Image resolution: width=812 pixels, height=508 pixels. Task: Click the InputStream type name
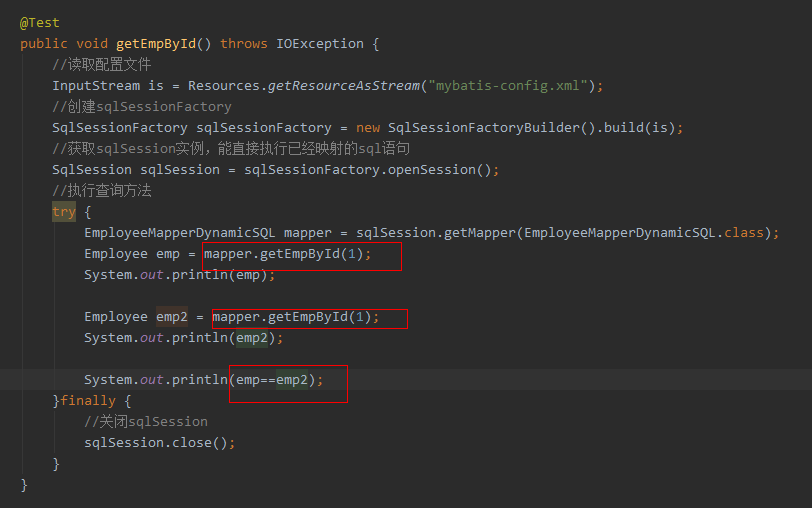pos(96,85)
